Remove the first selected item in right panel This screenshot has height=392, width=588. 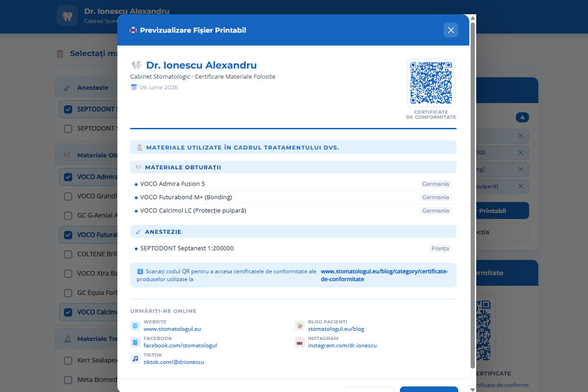(x=520, y=136)
